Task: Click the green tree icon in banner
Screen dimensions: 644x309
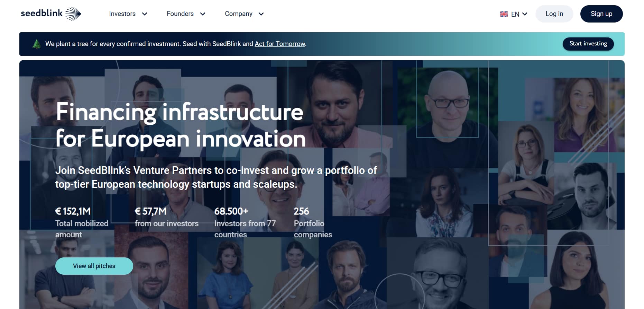Action: (x=36, y=44)
